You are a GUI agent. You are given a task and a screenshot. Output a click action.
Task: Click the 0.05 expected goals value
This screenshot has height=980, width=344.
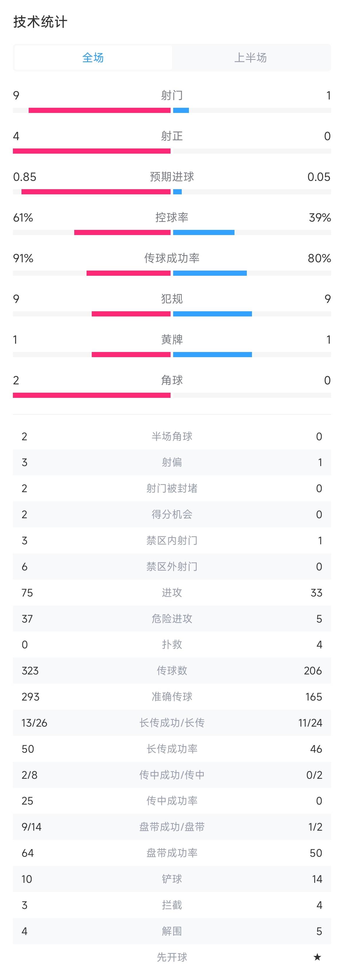pos(319,177)
